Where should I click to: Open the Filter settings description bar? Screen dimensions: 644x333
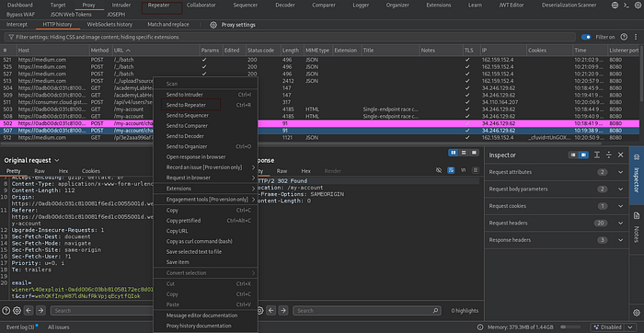(290, 37)
